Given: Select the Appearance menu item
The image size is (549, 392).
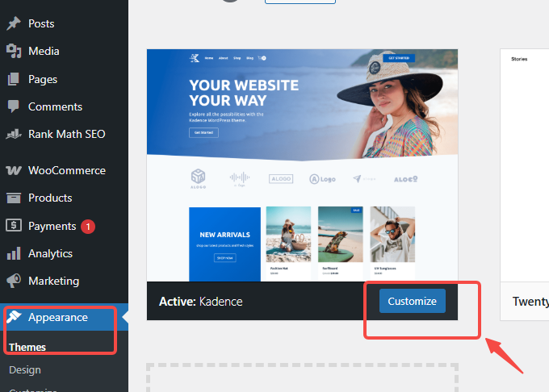Looking at the screenshot, I should (x=64, y=317).
